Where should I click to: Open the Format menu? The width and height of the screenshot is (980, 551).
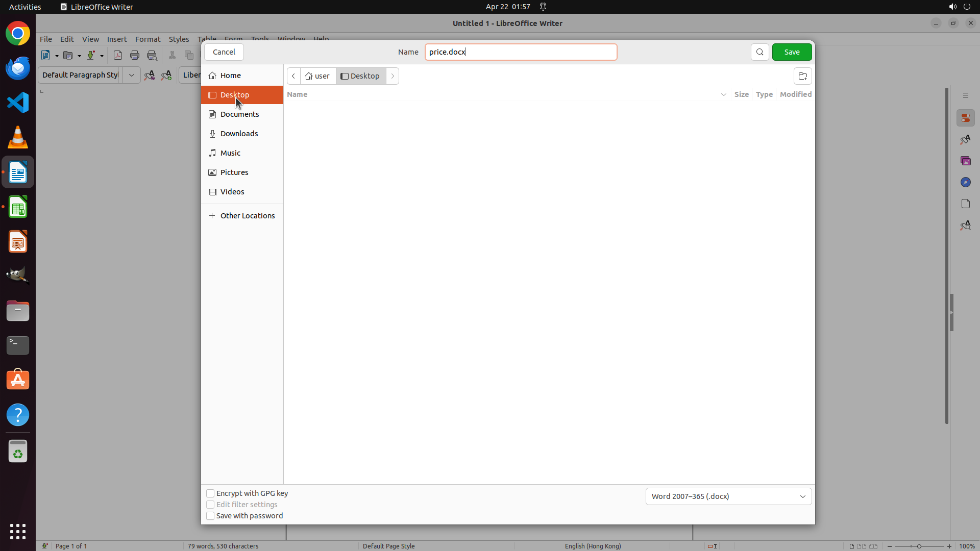(148, 39)
